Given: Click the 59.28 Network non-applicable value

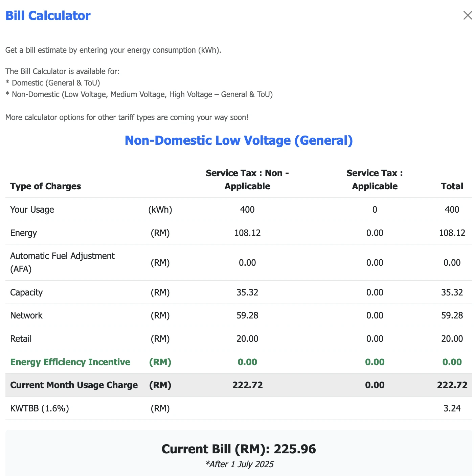Looking at the screenshot, I should point(247,315).
